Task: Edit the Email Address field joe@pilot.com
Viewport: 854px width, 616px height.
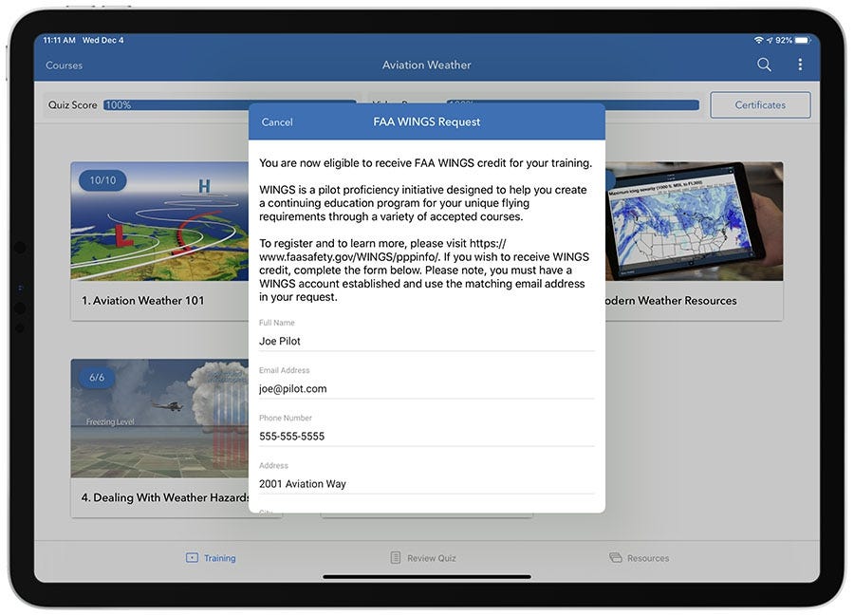Action: [426, 388]
